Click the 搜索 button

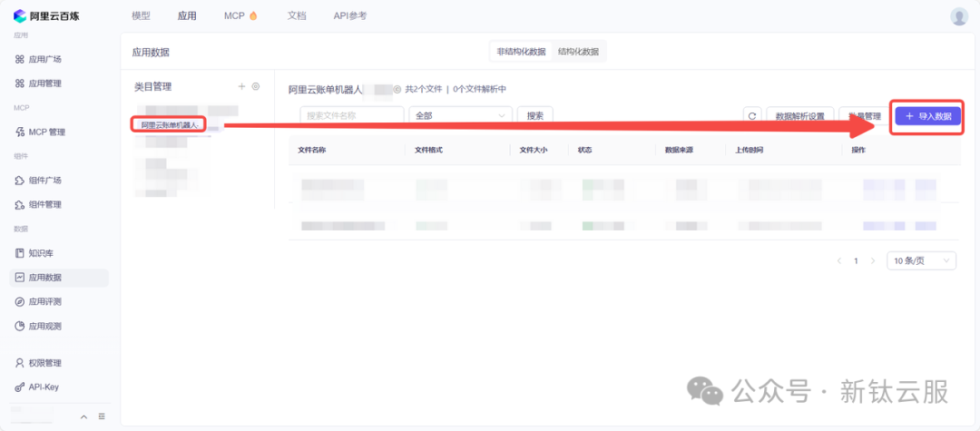(x=535, y=116)
